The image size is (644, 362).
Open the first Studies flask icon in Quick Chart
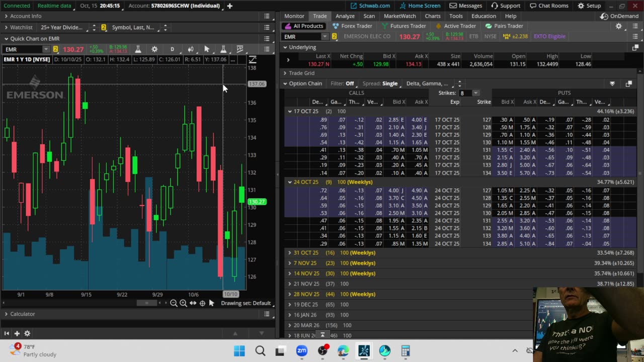point(138,49)
